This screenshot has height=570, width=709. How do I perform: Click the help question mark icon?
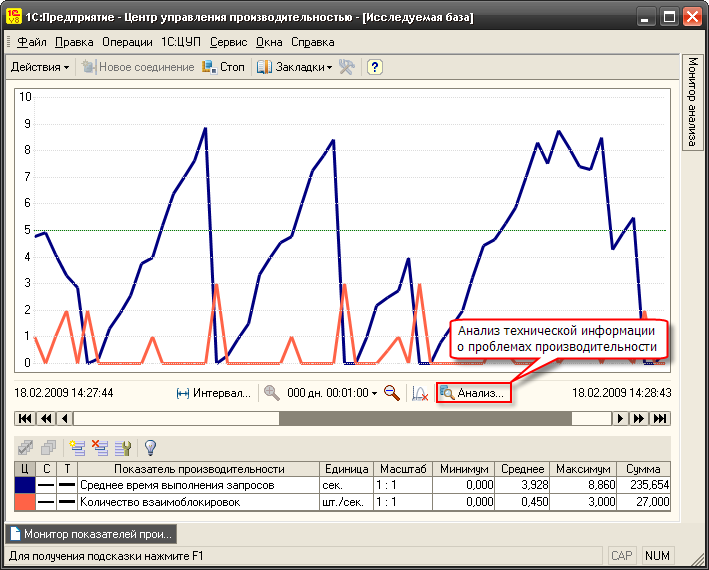coord(374,67)
